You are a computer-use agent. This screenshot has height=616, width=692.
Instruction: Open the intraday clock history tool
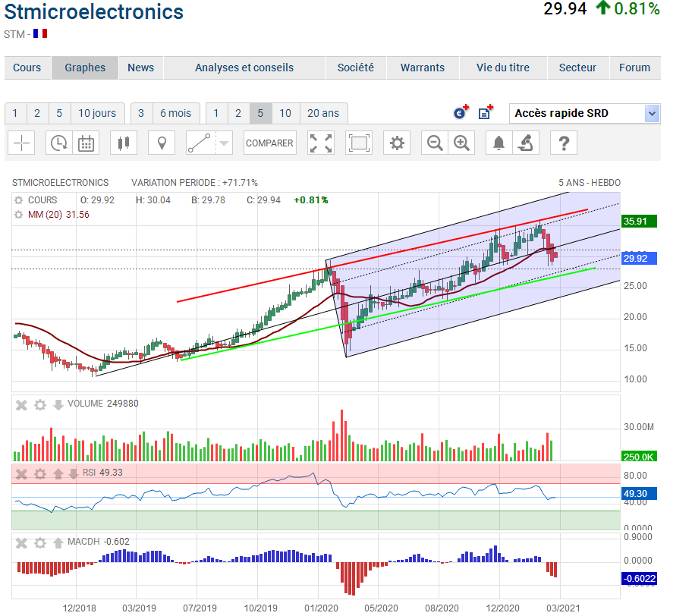58,143
